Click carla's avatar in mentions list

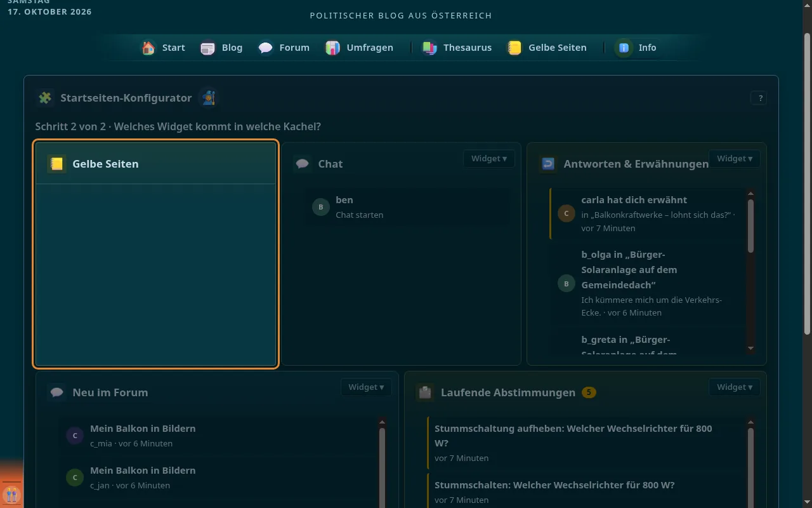pyautogui.click(x=566, y=213)
